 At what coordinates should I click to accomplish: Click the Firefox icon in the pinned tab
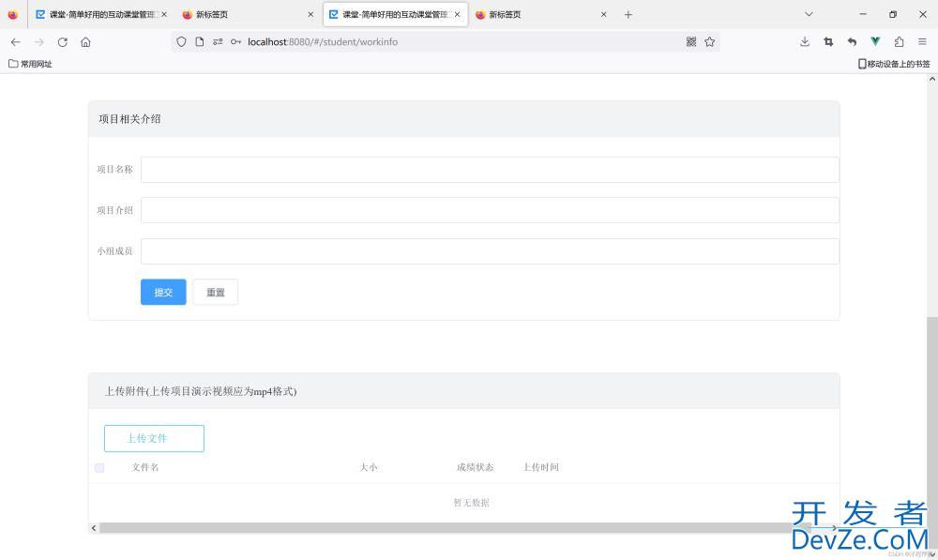tap(13, 14)
